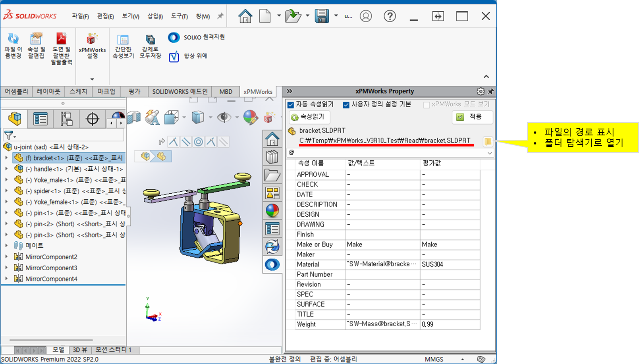Collapse the ribbon with the up chevron
639x364 pixels.
coord(486,76)
